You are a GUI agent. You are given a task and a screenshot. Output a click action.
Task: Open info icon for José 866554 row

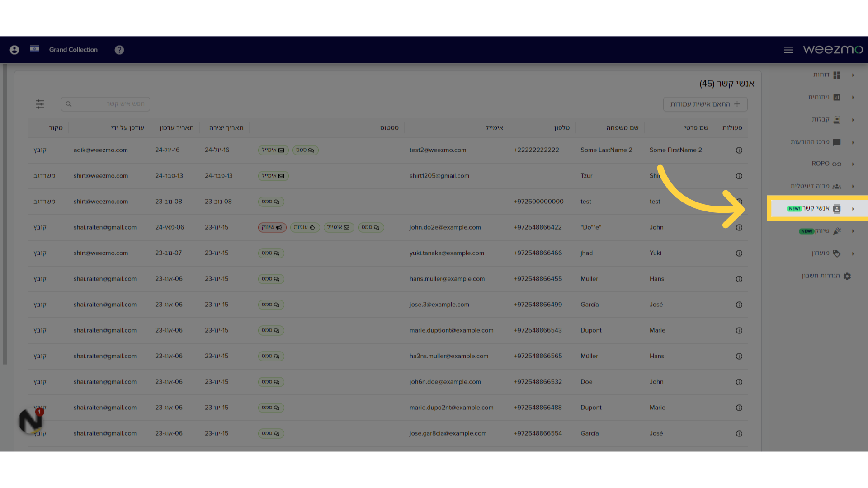point(739,433)
